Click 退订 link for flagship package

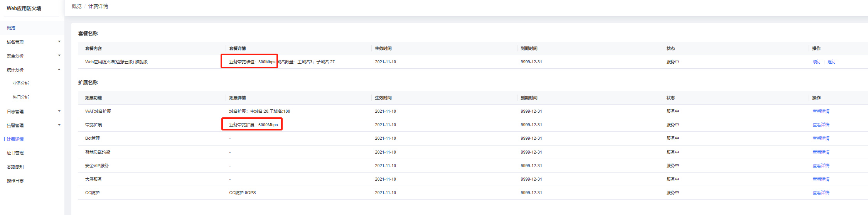point(832,62)
